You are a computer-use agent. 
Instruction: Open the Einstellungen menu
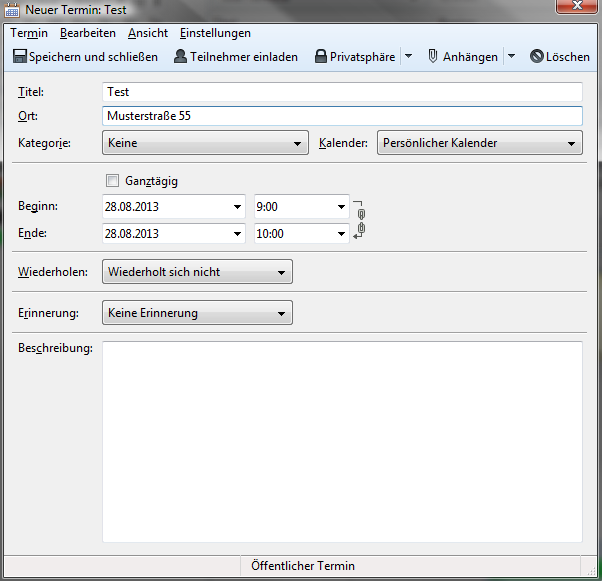[x=215, y=33]
